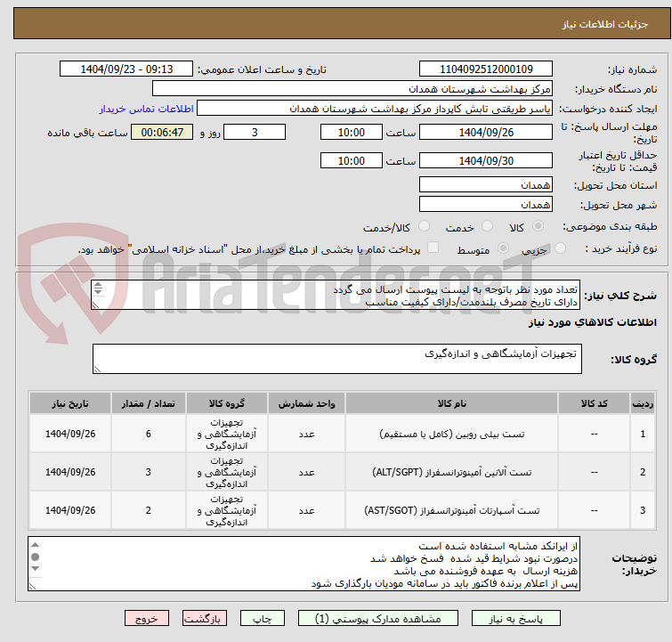Click the استان محل تحویل field
This screenshot has height=642, width=672.
tap(486, 185)
